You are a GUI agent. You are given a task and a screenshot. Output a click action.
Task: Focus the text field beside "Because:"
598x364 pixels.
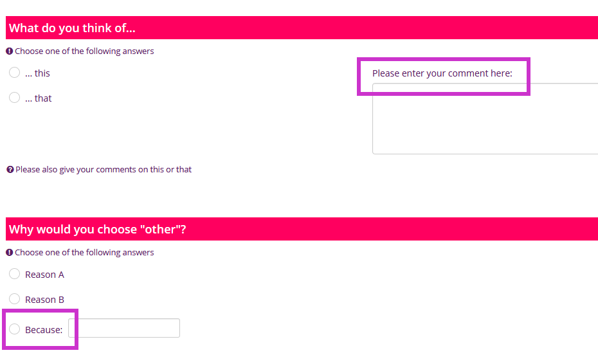tap(124, 328)
